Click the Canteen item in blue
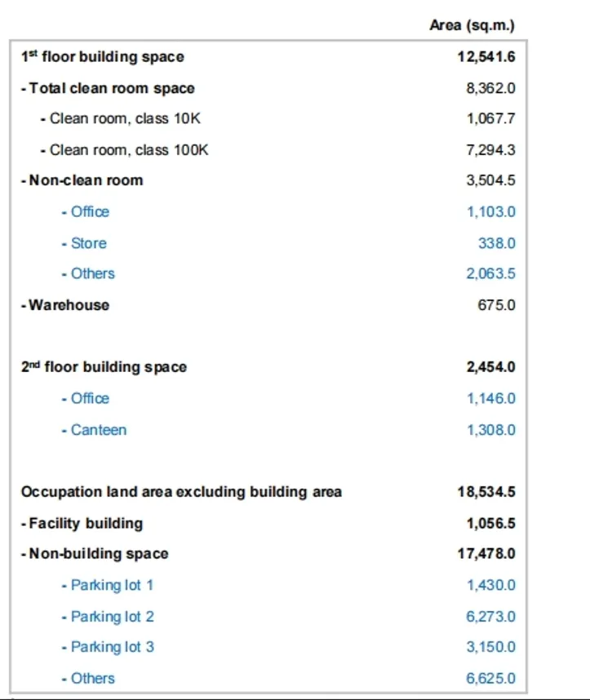This screenshot has height=700, width=590. 94,430
